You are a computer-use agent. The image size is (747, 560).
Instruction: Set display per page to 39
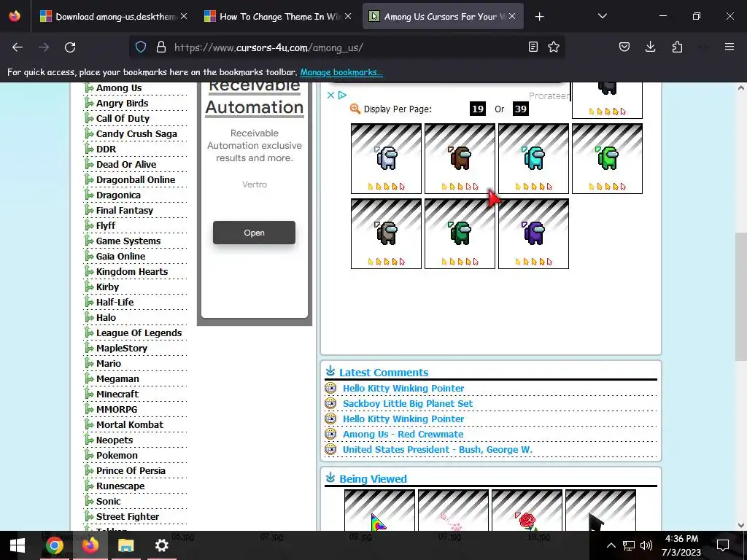[521, 109]
